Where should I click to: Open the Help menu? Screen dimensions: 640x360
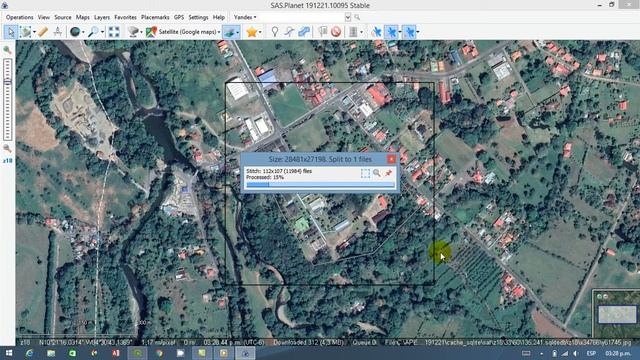click(x=219, y=17)
